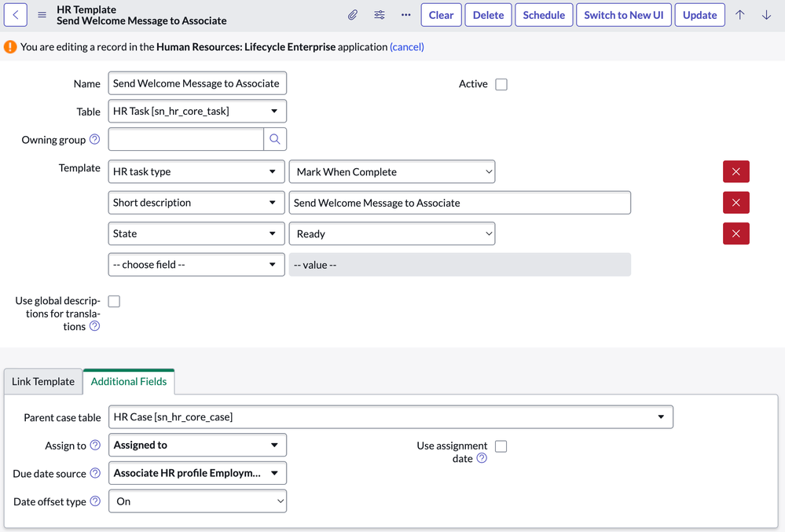Click the Schedule button
785x532 pixels.
pyautogui.click(x=544, y=15)
